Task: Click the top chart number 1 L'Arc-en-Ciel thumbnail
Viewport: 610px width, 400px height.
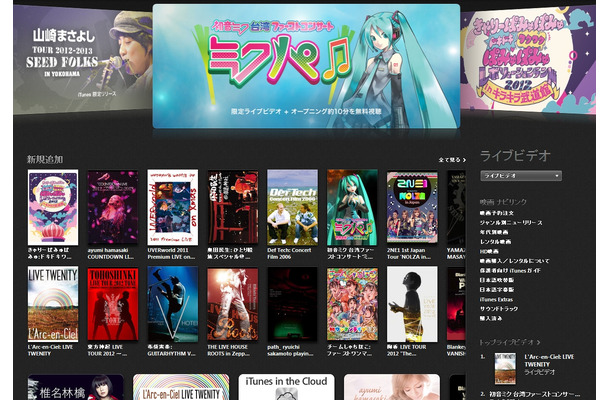Action: pyautogui.click(x=505, y=368)
